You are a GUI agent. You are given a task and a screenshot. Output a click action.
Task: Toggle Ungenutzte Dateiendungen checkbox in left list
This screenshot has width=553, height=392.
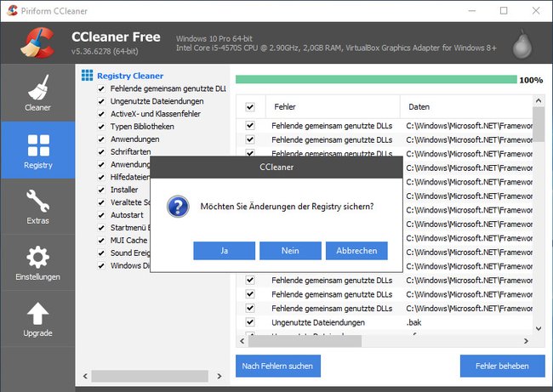click(101, 101)
